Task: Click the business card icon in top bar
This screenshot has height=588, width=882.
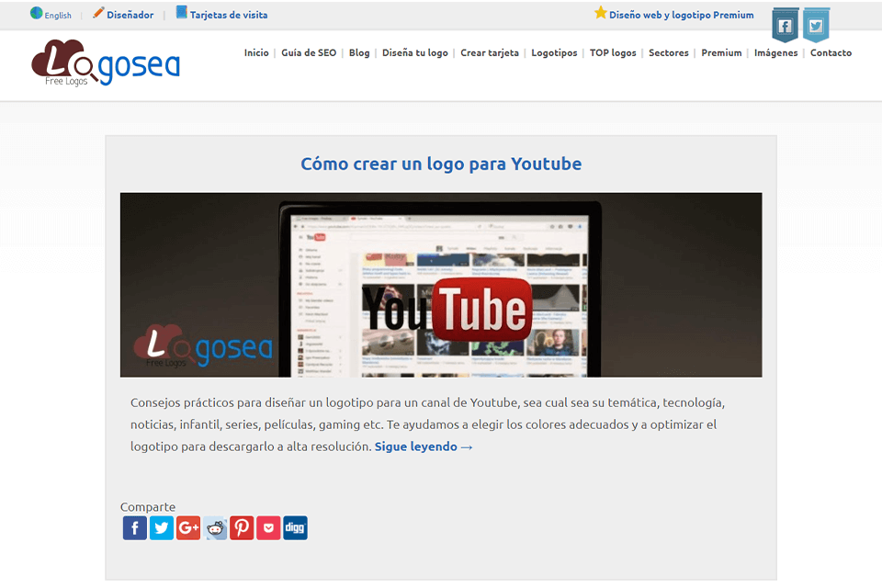Action: [182, 12]
